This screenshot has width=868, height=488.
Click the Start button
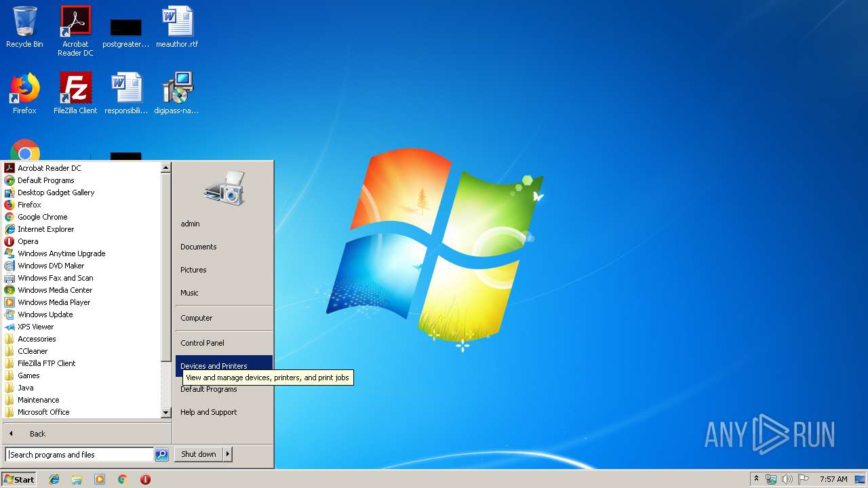[x=19, y=479]
